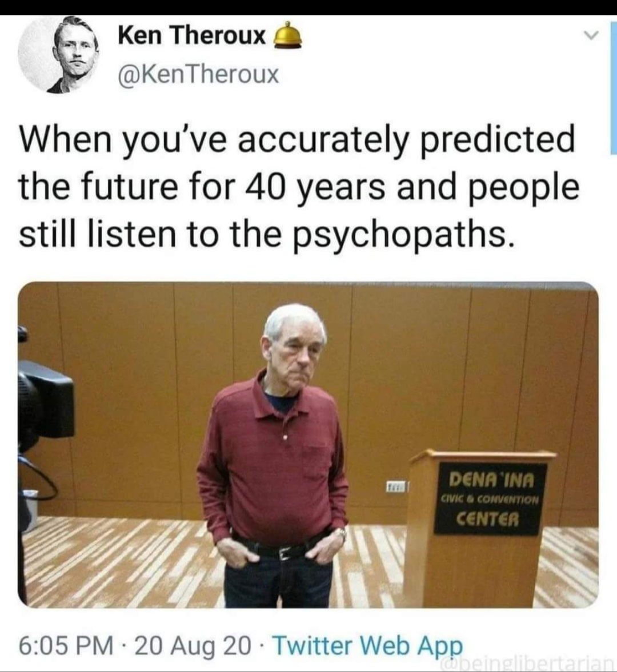Click the black bar atop the screenshot
Image resolution: width=617 pixels, height=672 pixels.
[x=308, y=7]
